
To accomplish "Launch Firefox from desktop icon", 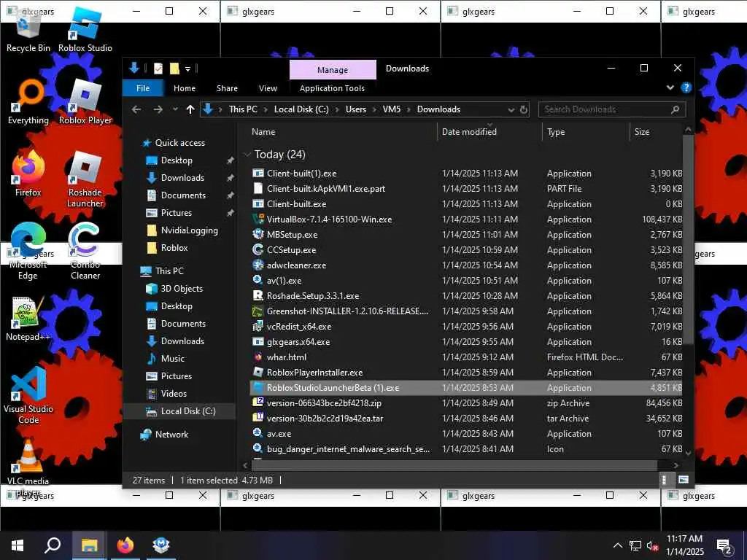I will [x=28, y=174].
